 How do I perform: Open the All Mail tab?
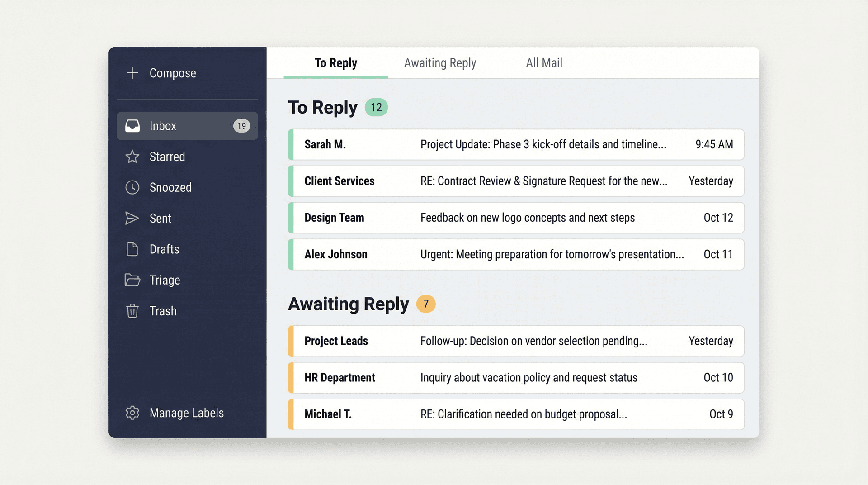(544, 63)
